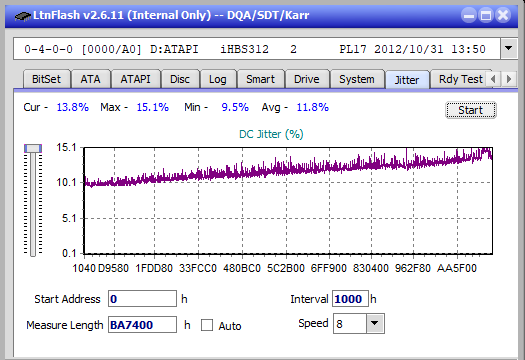Click x-axis label AA5F00
The height and width of the screenshot is (360, 525).
[x=457, y=268]
